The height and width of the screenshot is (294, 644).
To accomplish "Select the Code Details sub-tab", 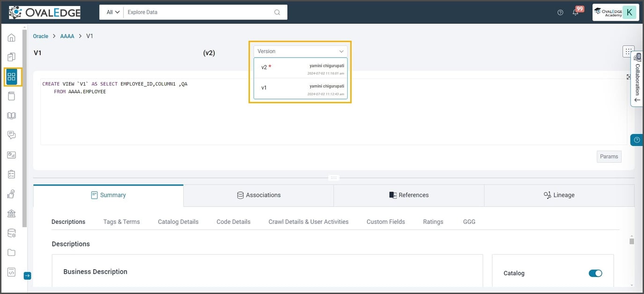I will [234, 222].
